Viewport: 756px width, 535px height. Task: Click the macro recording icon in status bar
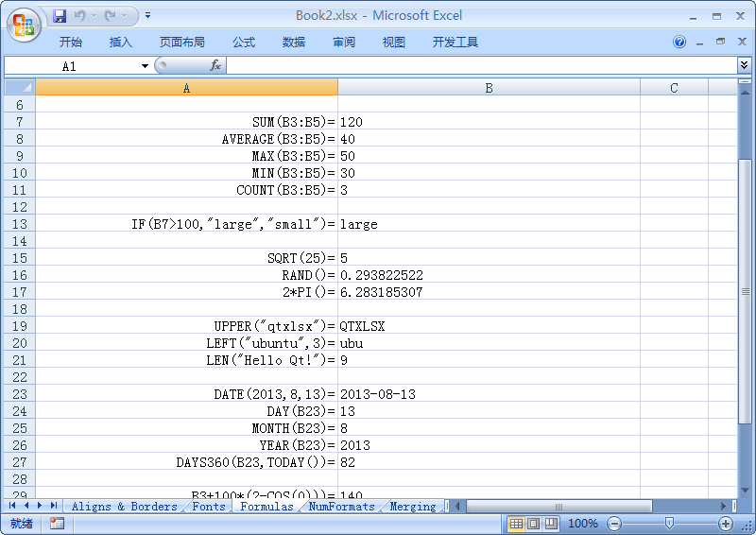57,524
